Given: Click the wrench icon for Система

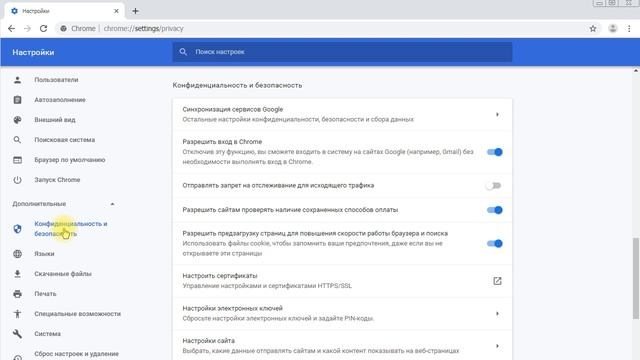Looking at the screenshot, I should click(x=17, y=334).
